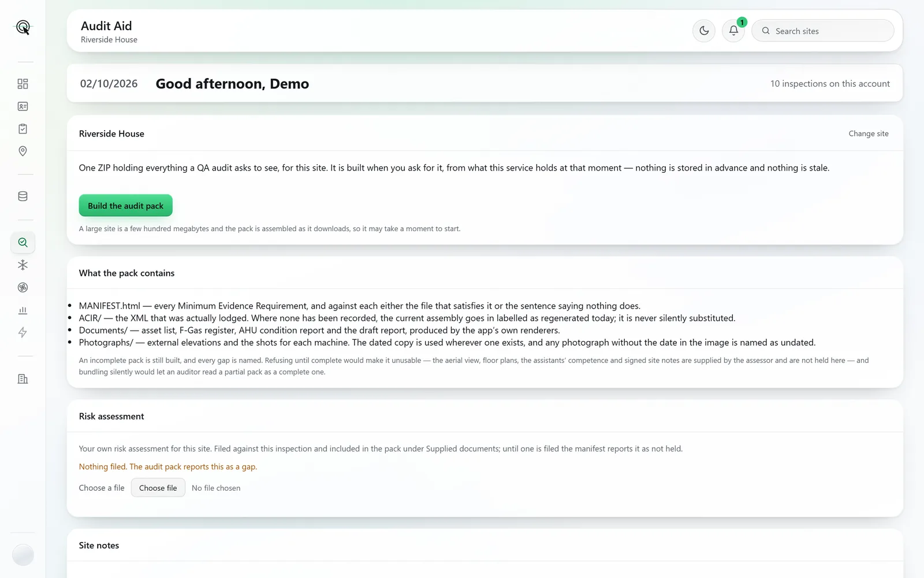This screenshot has height=578, width=924.
Task: Click '10 inspections on this account' text
Action: pyautogui.click(x=830, y=84)
